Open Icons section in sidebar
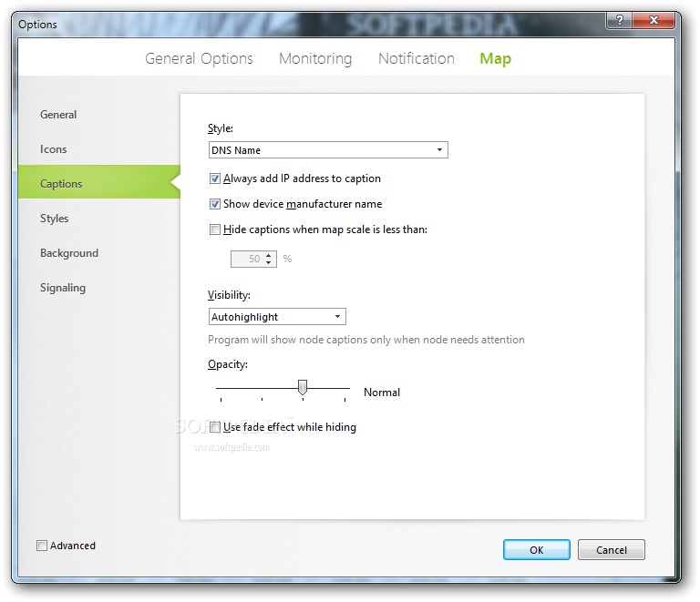 click(x=54, y=149)
